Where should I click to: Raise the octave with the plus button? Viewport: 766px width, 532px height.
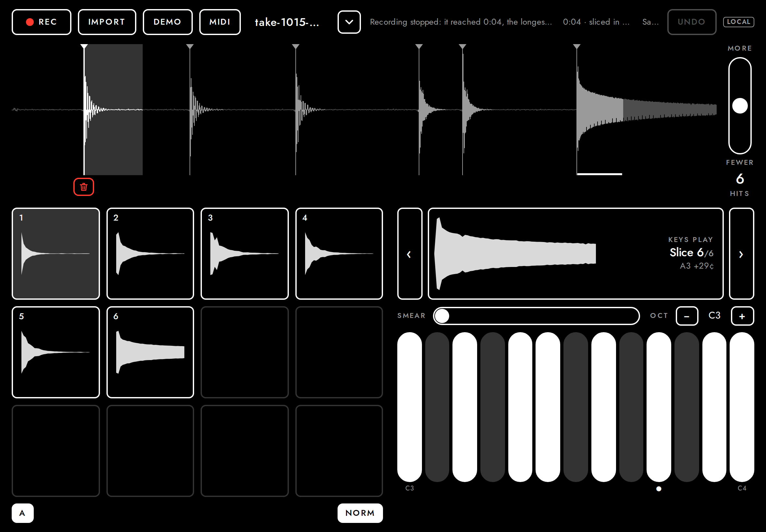click(x=742, y=316)
